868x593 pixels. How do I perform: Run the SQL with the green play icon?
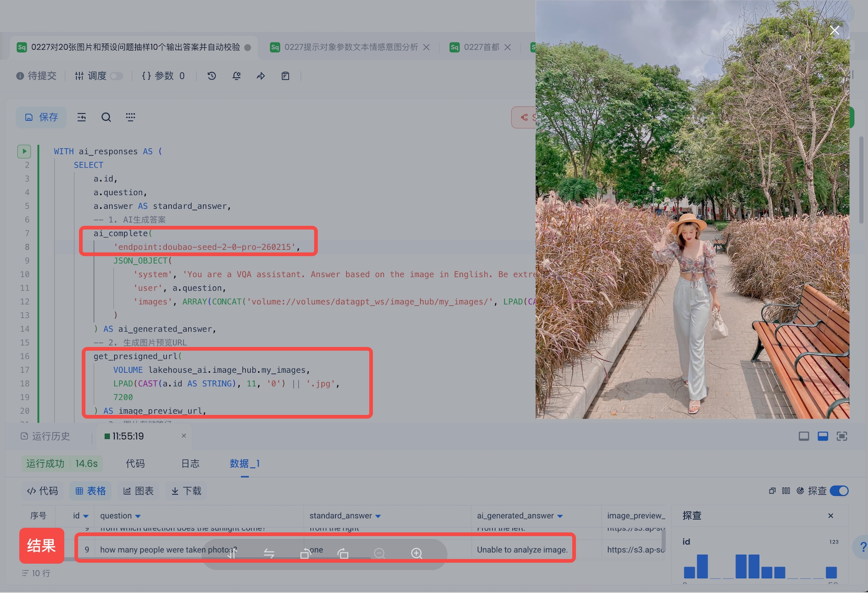pos(24,151)
